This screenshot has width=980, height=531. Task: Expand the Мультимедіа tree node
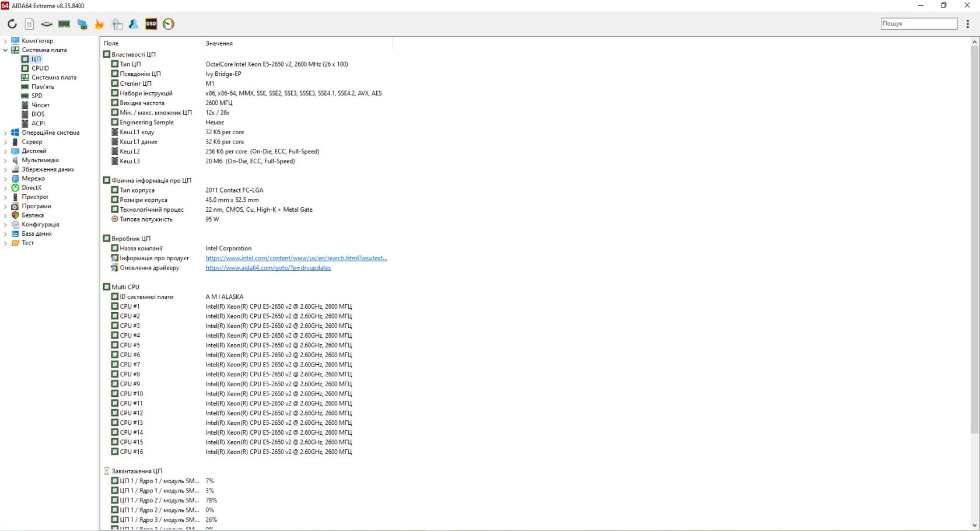[5, 160]
